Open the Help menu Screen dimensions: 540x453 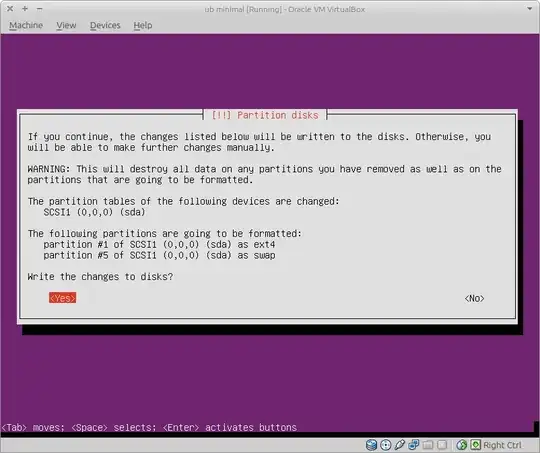coord(143,25)
